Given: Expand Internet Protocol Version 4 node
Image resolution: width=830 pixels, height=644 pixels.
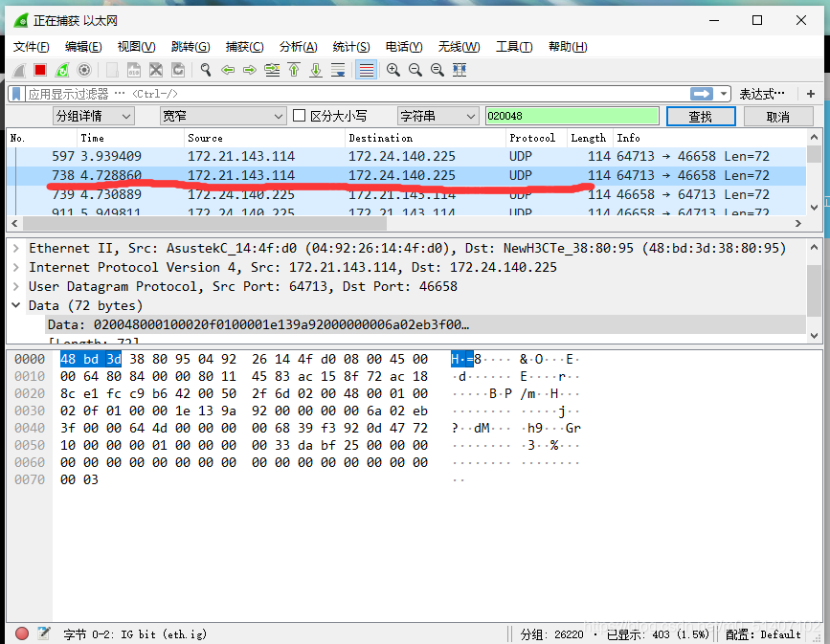Looking at the screenshot, I should [x=16, y=267].
